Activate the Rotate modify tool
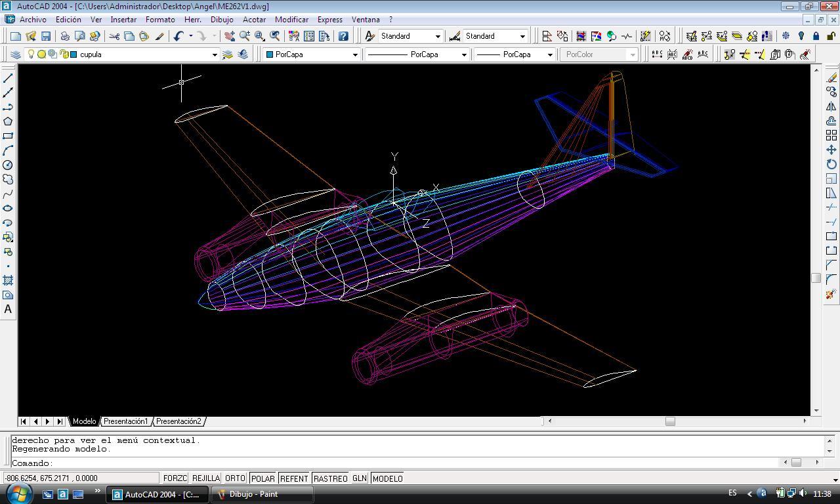This screenshot has width=840, height=504. (x=831, y=164)
